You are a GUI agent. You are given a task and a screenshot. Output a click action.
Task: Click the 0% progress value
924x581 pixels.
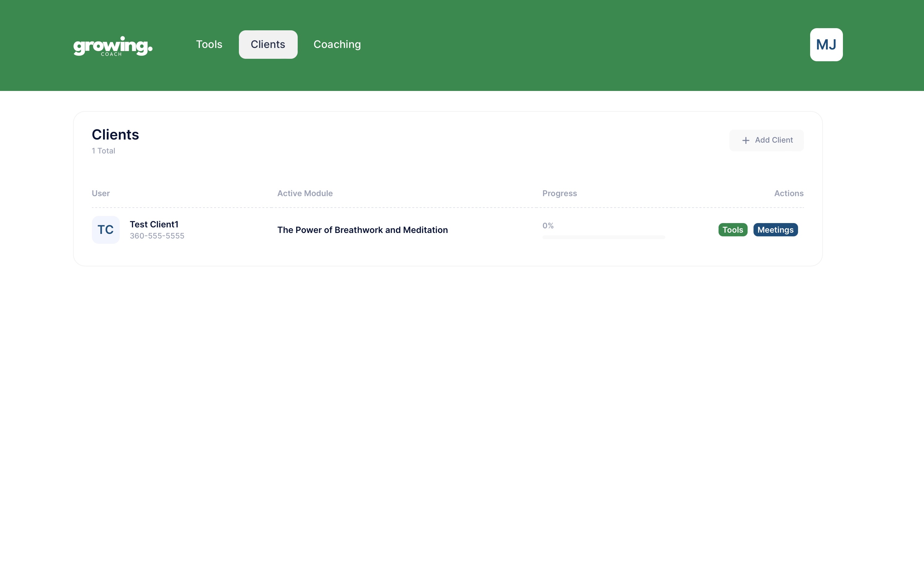(x=548, y=226)
